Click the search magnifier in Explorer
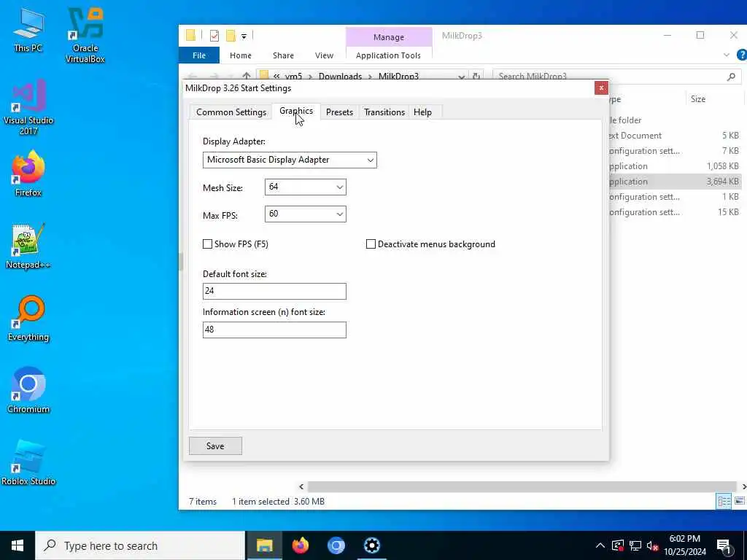Viewport: 747px width, 560px height. pyautogui.click(x=731, y=77)
